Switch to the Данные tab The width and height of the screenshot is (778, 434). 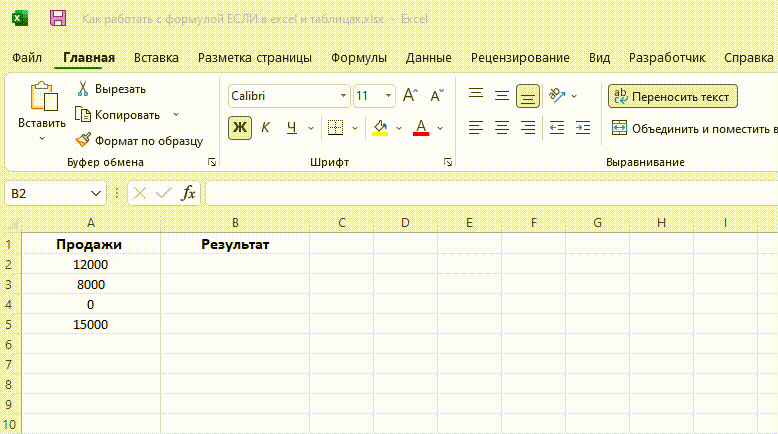point(428,58)
